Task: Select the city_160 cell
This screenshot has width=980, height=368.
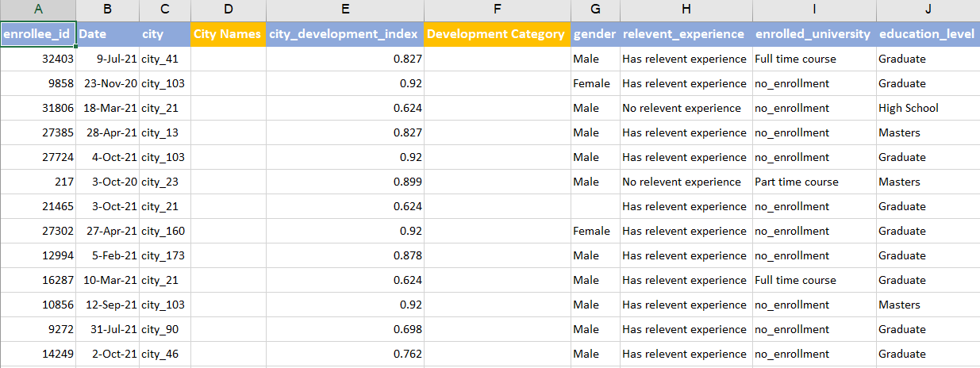Action: (x=165, y=231)
